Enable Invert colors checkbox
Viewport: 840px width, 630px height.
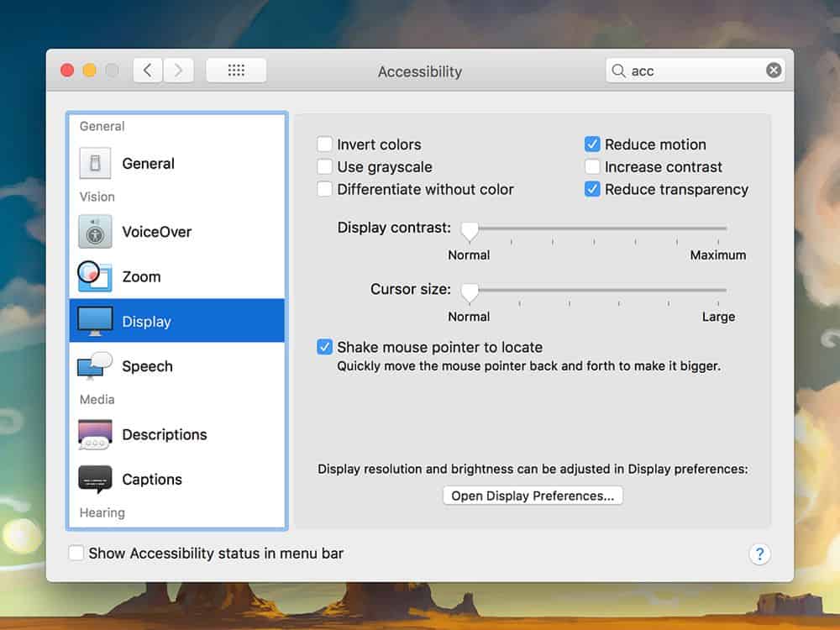(325, 144)
